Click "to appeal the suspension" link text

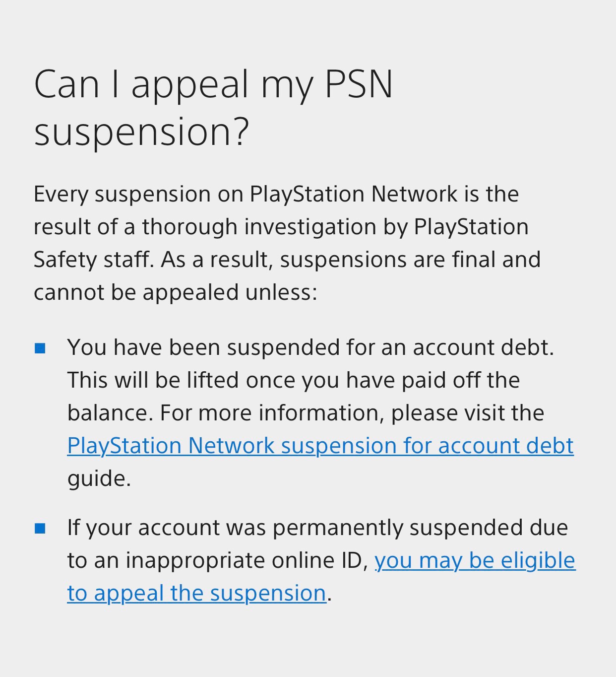pyautogui.click(x=197, y=594)
